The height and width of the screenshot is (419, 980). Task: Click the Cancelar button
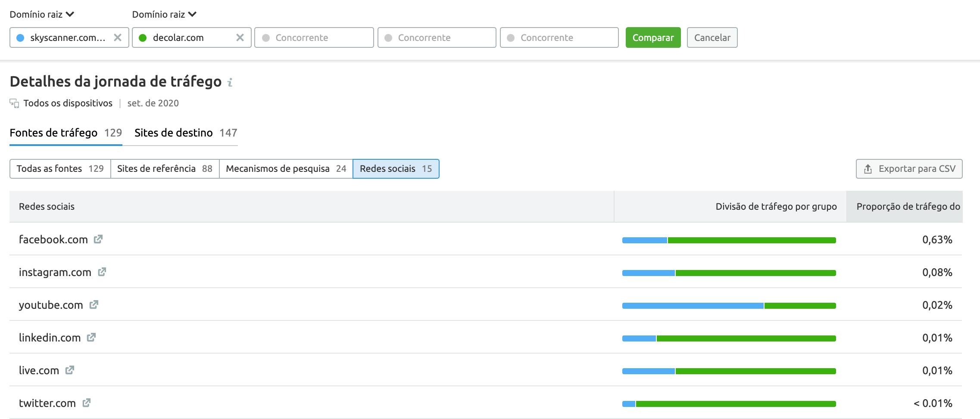coord(712,37)
